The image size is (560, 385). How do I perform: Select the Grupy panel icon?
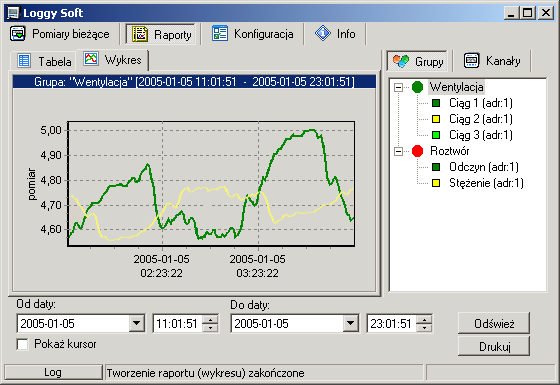pos(401,61)
